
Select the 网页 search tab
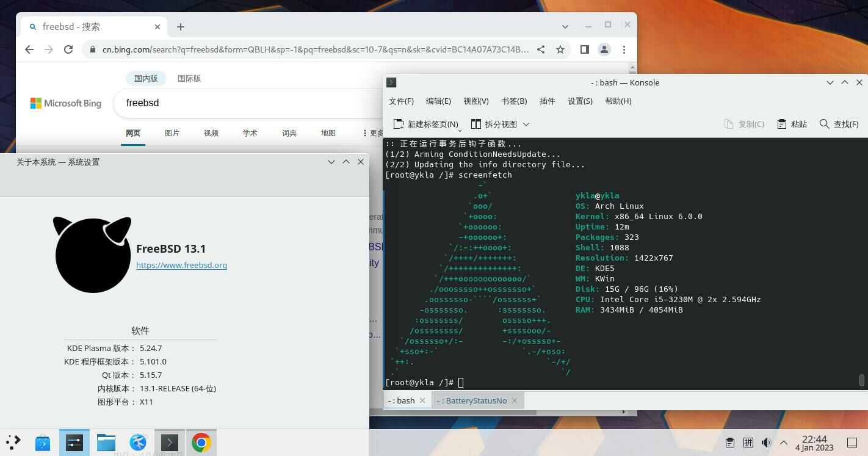click(133, 133)
